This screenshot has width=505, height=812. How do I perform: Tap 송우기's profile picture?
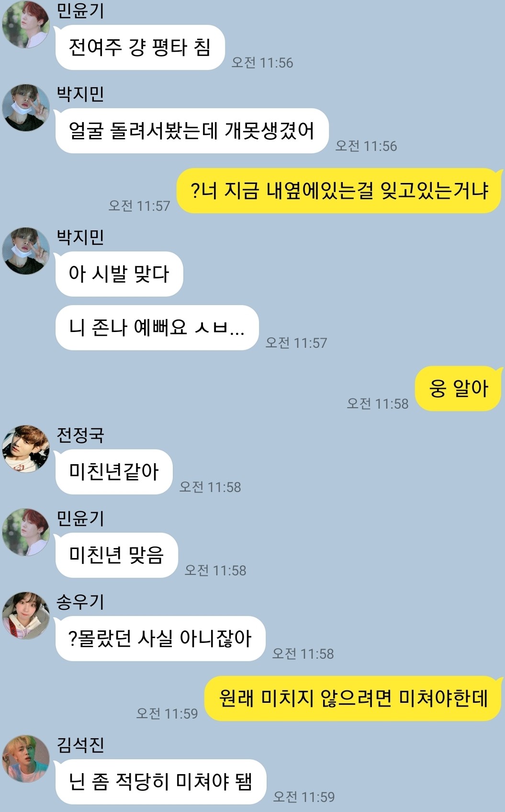(26, 616)
